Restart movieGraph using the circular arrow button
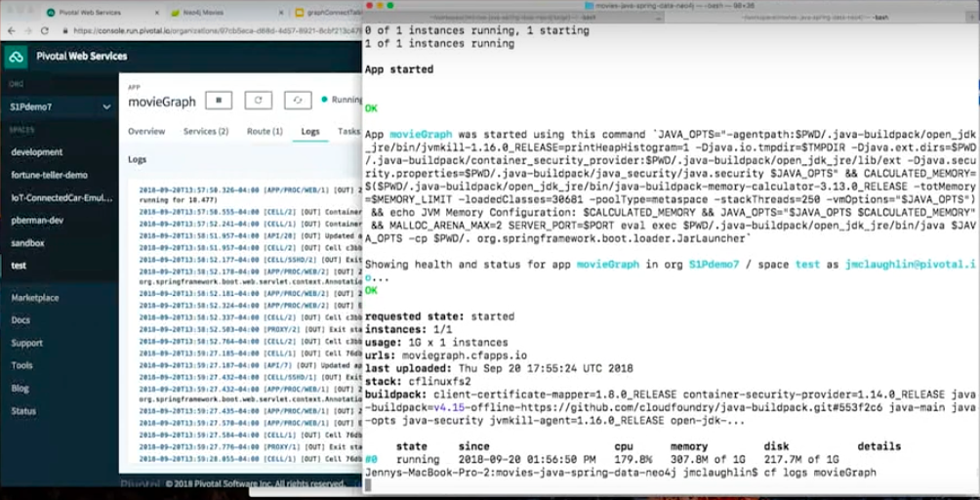Image resolution: width=980 pixels, height=500 pixels. 258,100
